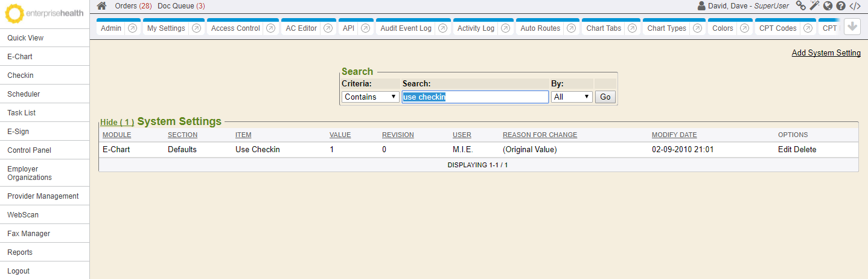Viewport: 868px width, 279px height.
Task: Click the user profile silhouette icon
Action: point(701,5)
